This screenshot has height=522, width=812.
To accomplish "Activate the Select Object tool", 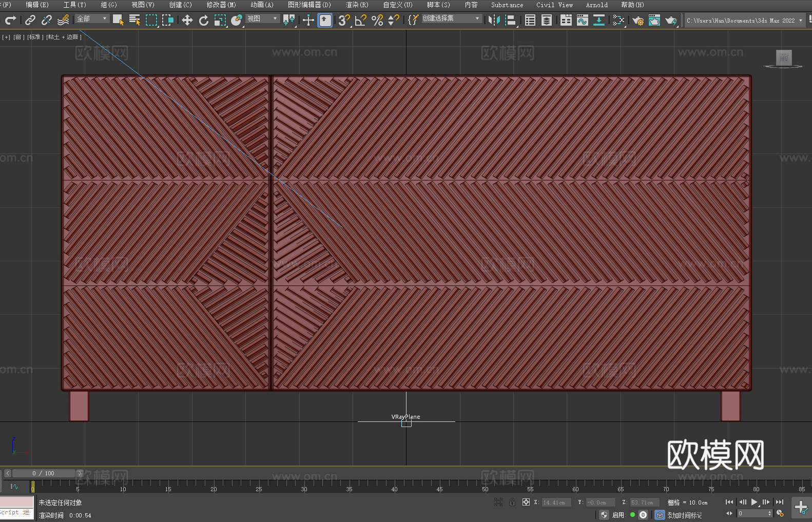I will point(118,20).
